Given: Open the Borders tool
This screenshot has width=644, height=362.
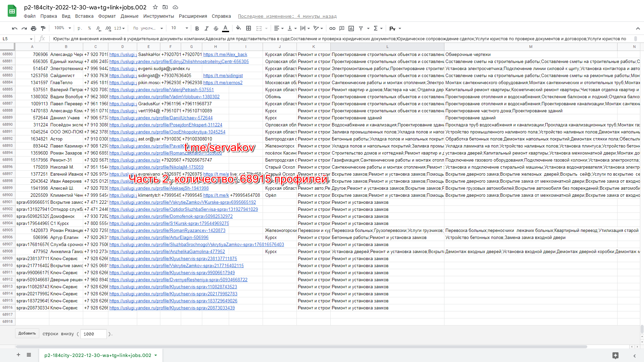Looking at the screenshot, I should tap(249, 28).
